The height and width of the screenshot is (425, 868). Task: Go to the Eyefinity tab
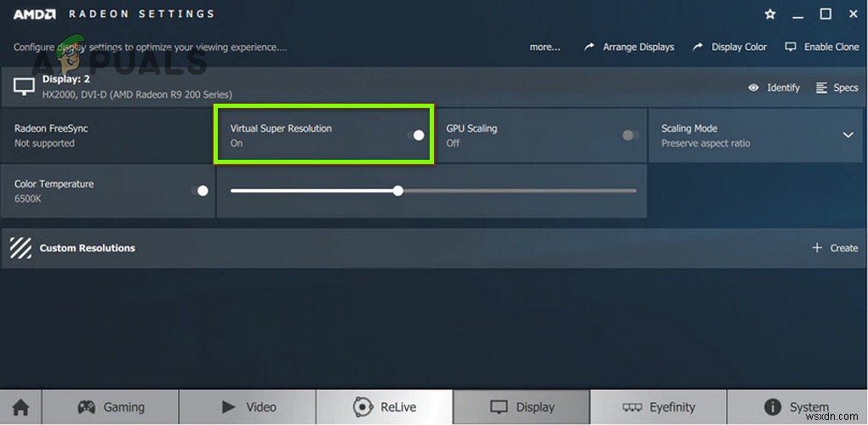[x=658, y=407]
